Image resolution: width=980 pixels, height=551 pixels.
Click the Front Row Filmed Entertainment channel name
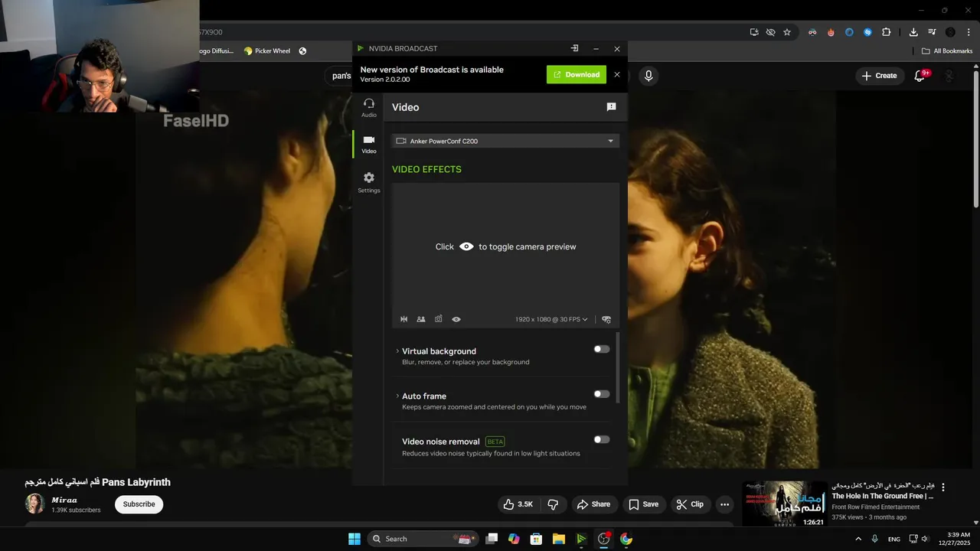(x=876, y=507)
